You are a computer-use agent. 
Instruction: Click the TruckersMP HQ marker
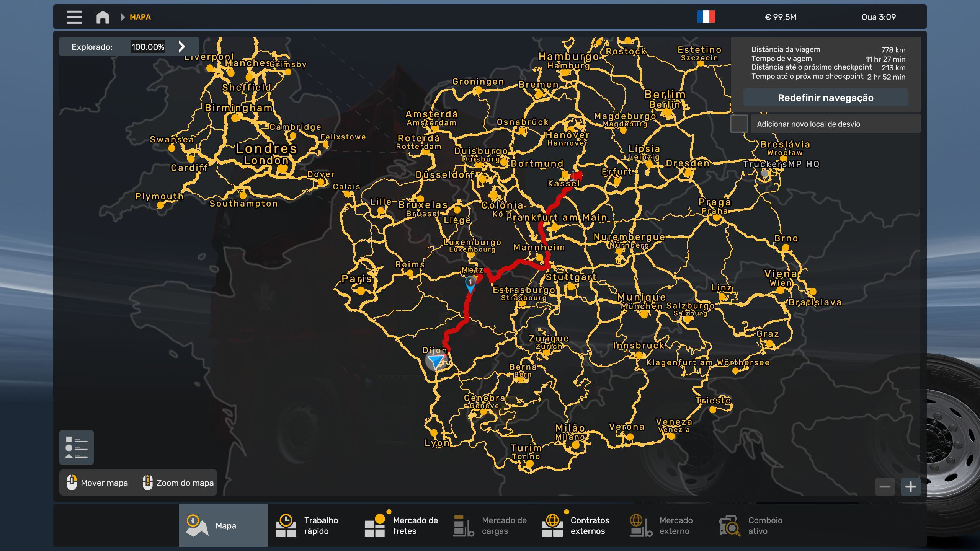tap(764, 173)
